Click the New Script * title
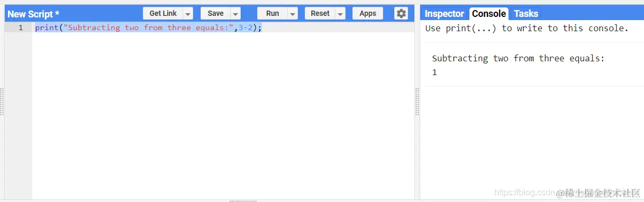Image resolution: width=644 pixels, height=202 pixels. (x=33, y=14)
